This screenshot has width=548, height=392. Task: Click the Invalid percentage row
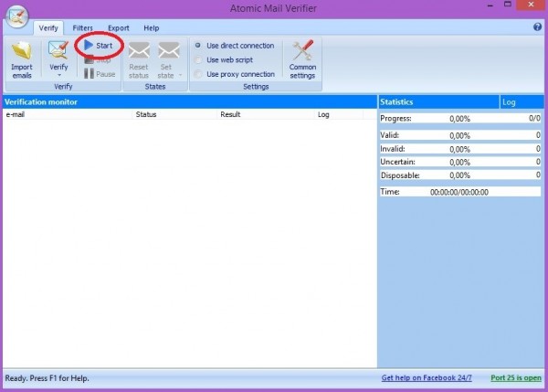pyautogui.click(x=460, y=149)
